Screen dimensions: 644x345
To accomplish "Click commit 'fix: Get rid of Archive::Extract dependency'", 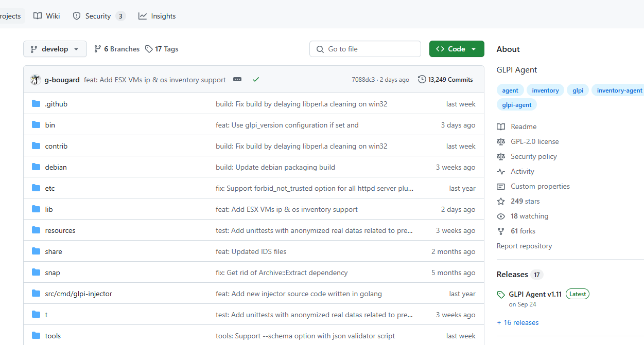I will pyautogui.click(x=282, y=273).
